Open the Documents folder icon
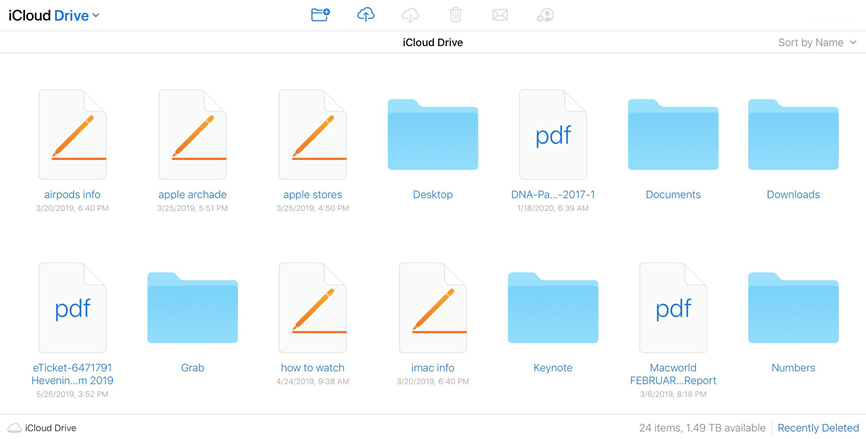The width and height of the screenshot is (866, 439). [x=673, y=134]
